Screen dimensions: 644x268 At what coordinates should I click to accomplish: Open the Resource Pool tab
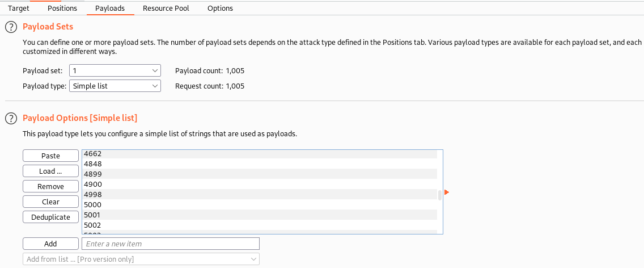(166, 9)
